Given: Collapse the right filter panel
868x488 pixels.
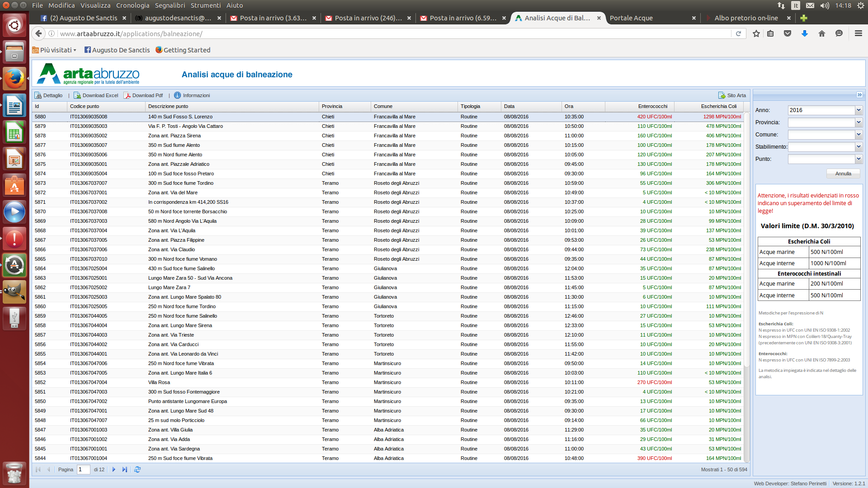Looking at the screenshot, I should tap(859, 95).
